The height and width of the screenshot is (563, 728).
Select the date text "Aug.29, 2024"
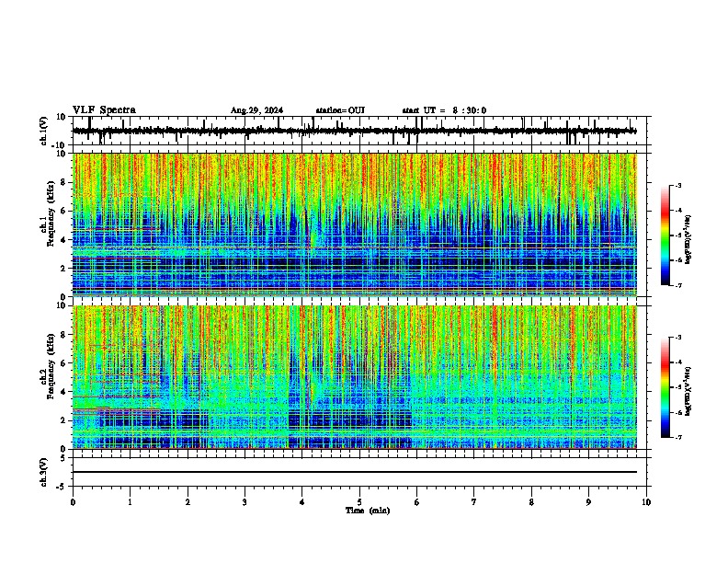coord(256,110)
